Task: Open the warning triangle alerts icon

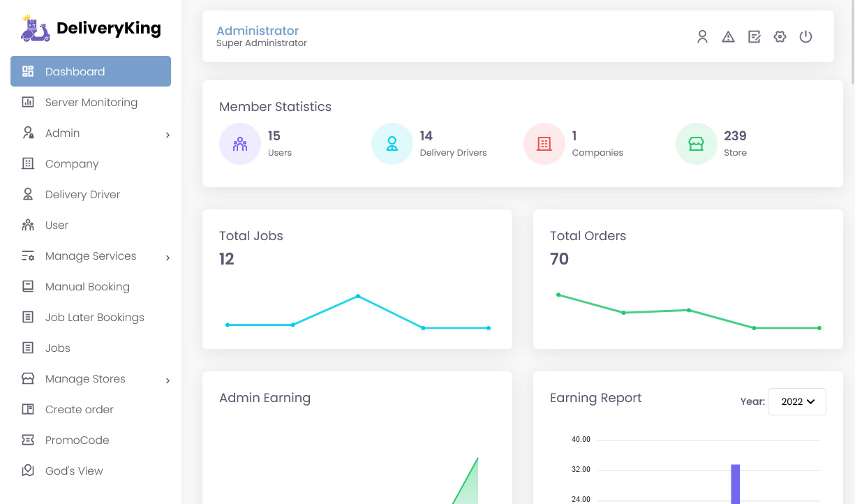Action: [x=728, y=37]
